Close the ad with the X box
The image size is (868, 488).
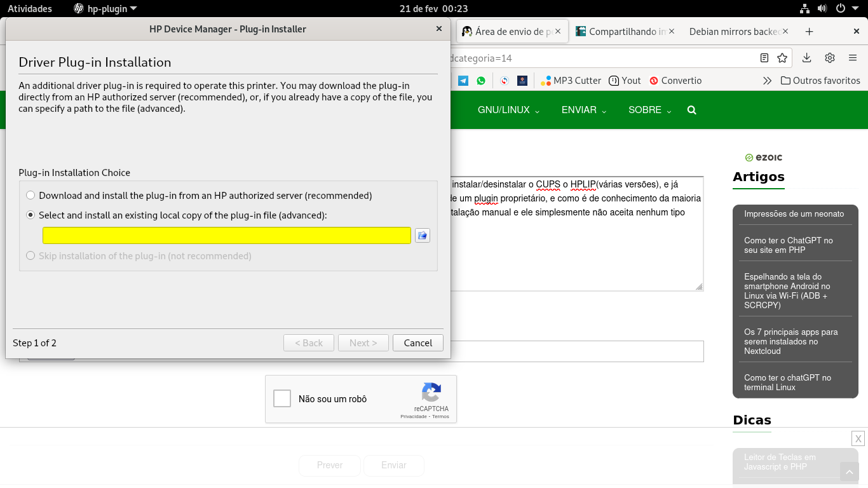(858, 438)
